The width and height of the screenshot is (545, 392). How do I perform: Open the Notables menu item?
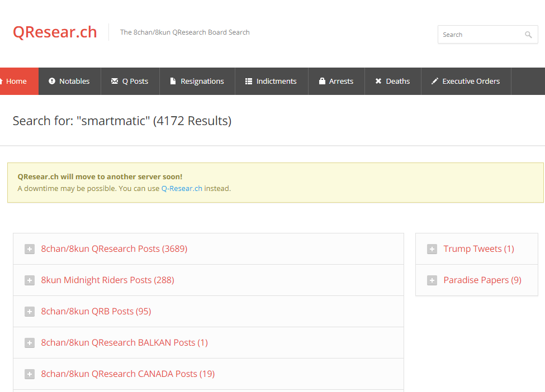click(69, 81)
